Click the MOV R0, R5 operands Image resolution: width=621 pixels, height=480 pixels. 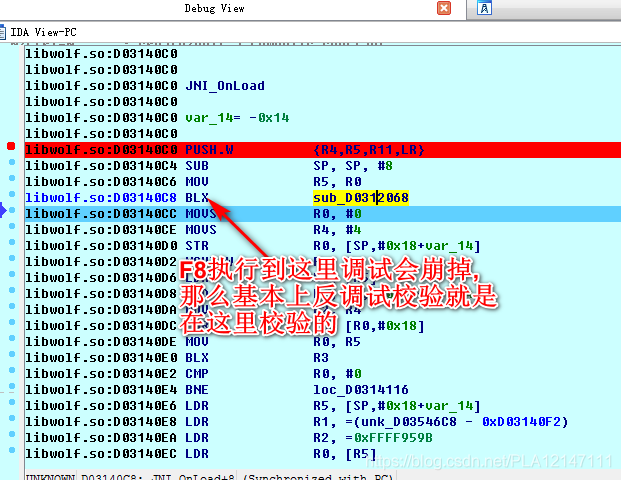point(337,342)
